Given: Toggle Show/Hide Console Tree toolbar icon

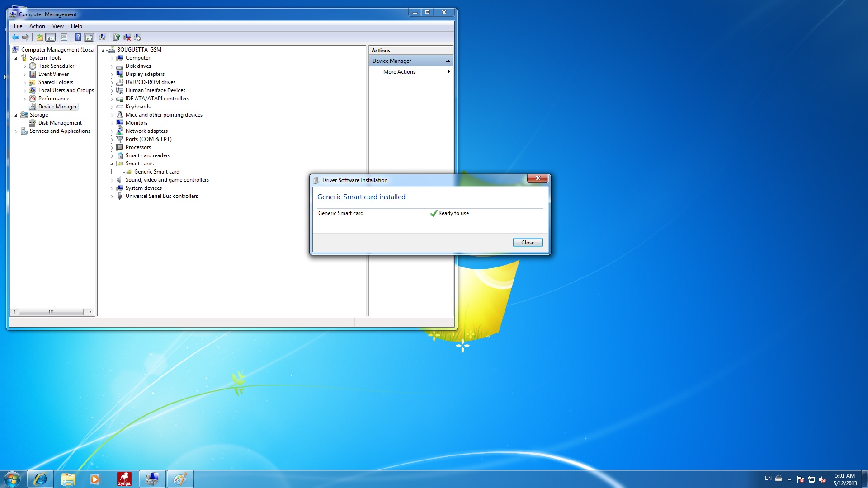Looking at the screenshot, I should [x=51, y=38].
